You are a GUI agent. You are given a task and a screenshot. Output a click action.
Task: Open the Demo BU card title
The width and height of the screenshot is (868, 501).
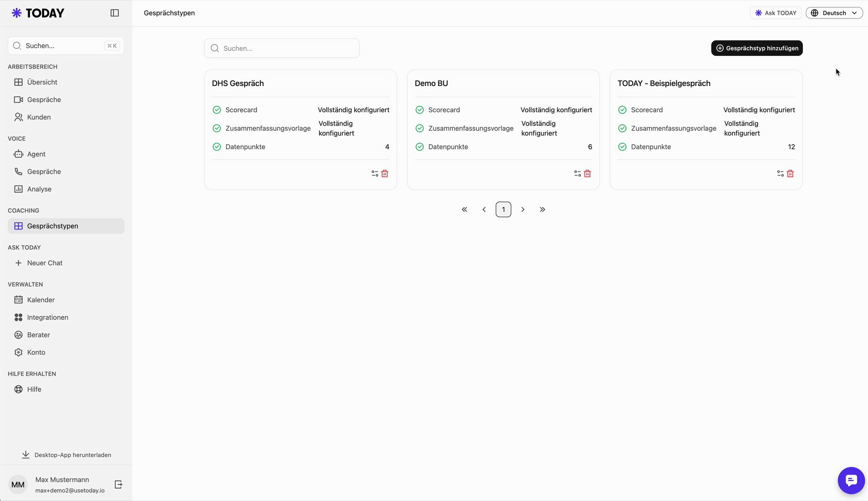(431, 84)
